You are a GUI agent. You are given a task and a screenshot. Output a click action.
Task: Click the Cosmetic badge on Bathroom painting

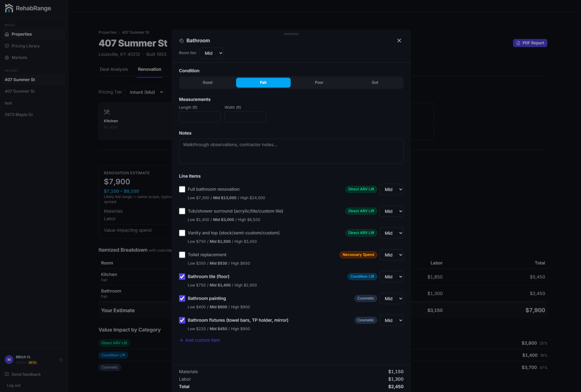point(366,298)
